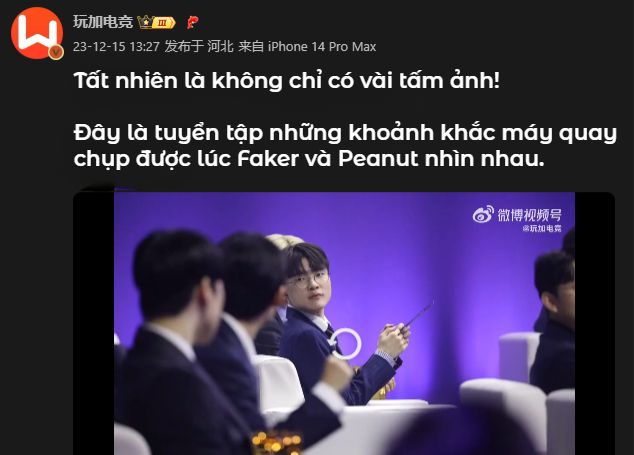Click the @玩加电竞 watermark under video logo
The height and width of the screenshot is (455, 634).
click(542, 229)
